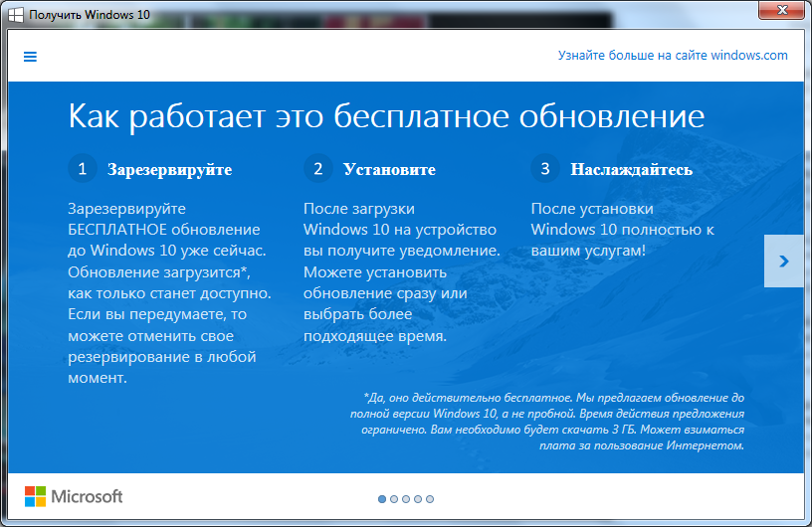The width and height of the screenshot is (812, 527).
Task: Click step 1 circle next to "Зарезервируйте"
Action: 83,169
